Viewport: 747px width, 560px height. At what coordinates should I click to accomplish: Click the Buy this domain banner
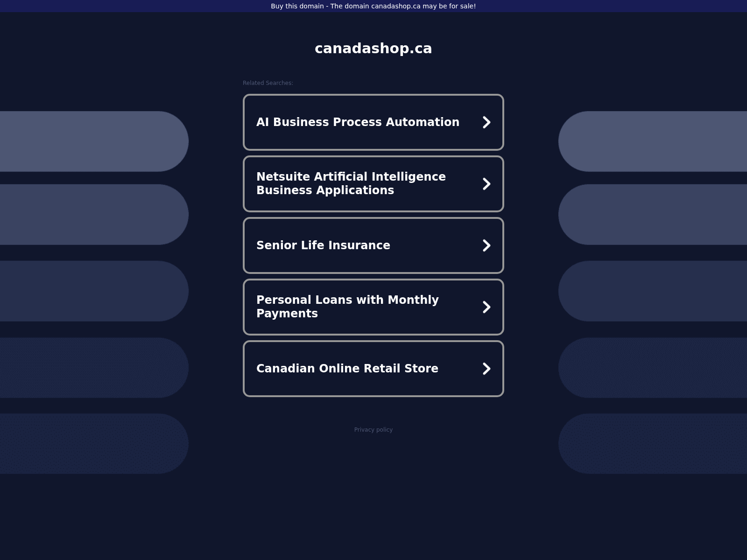tap(373, 6)
